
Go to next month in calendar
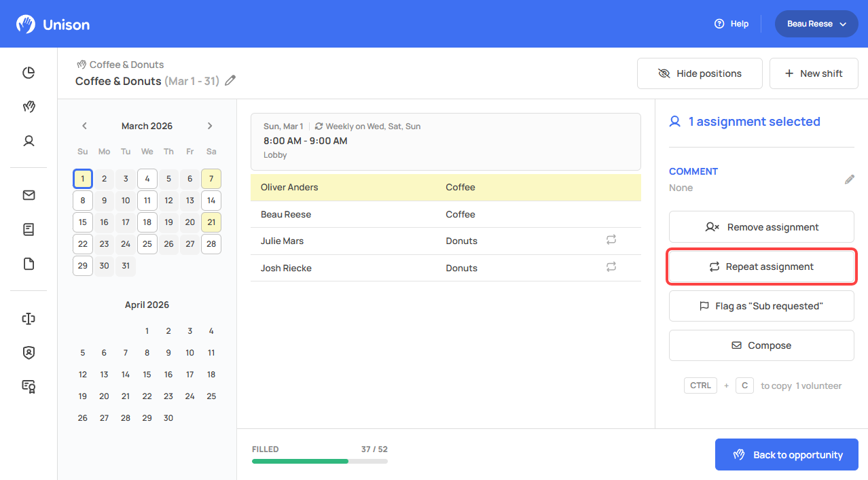pyautogui.click(x=210, y=126)
